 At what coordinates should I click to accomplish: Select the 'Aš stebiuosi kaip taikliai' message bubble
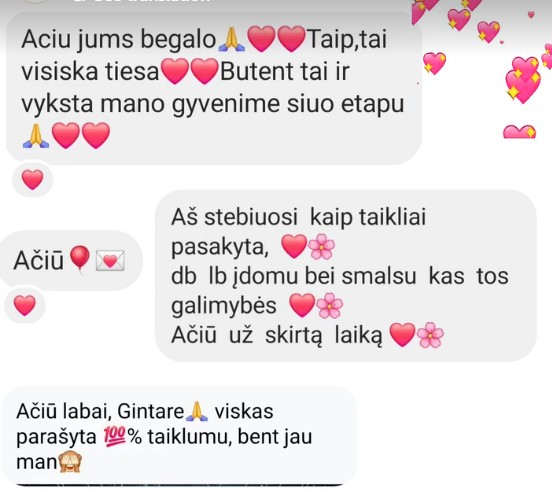point(346,276)
